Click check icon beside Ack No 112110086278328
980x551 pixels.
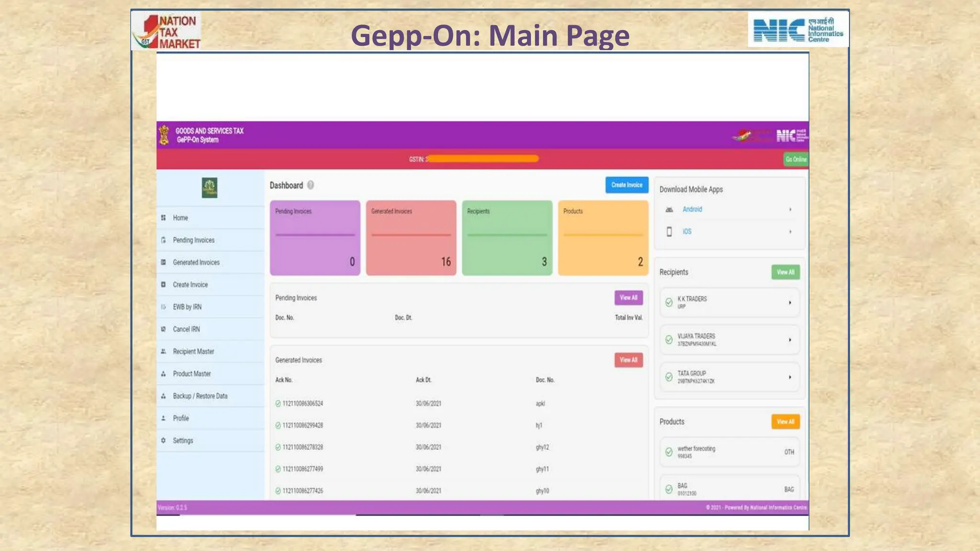278,447
